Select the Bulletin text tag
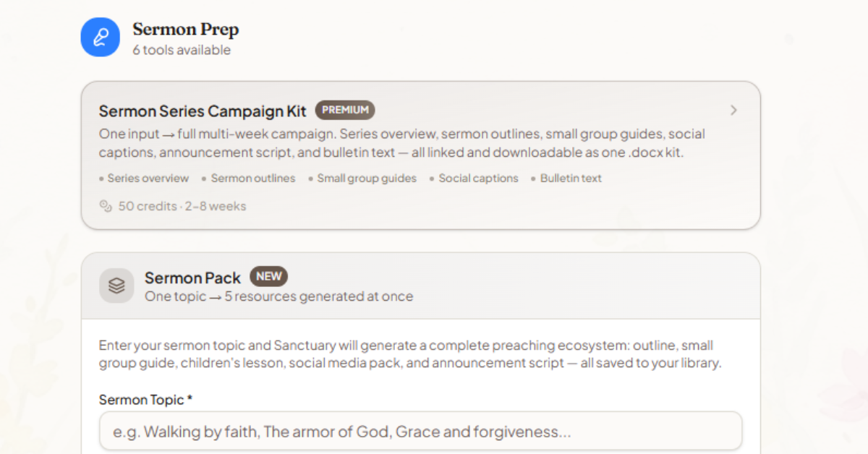This screenshot has height=454, width=868. coord(566,179)
